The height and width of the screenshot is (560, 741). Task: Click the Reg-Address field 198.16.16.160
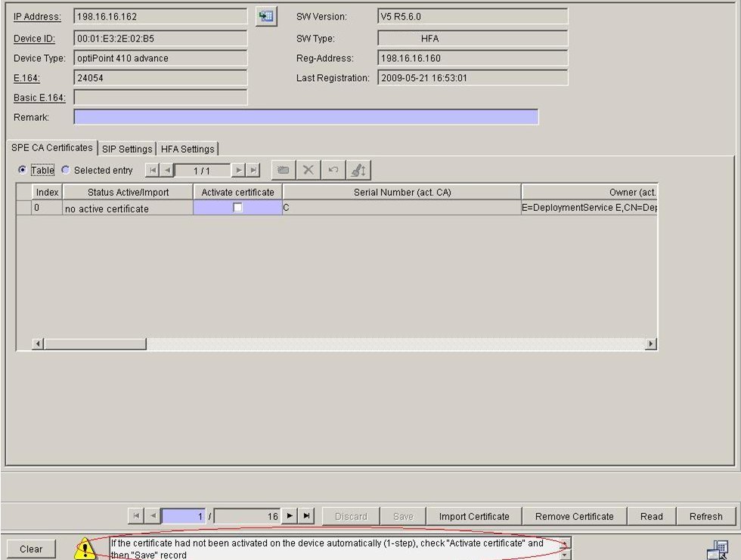pyautogui.click(x=473, y=58)
